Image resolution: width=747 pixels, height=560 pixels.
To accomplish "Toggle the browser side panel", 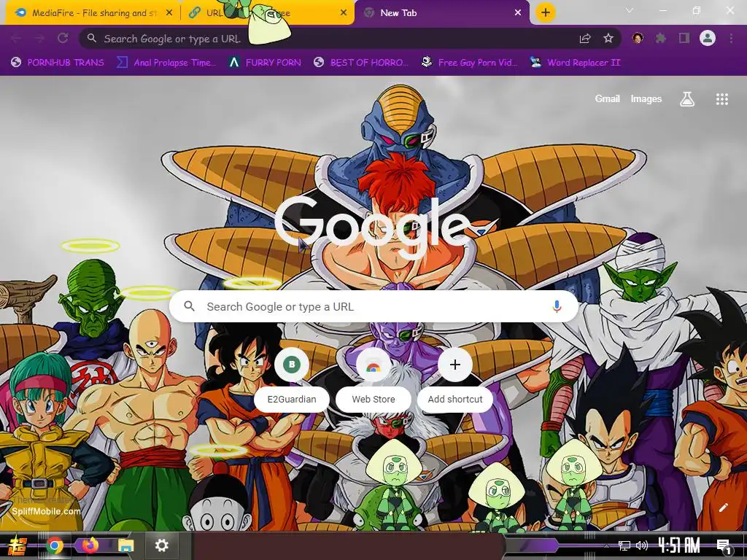I will pos(684,38).
